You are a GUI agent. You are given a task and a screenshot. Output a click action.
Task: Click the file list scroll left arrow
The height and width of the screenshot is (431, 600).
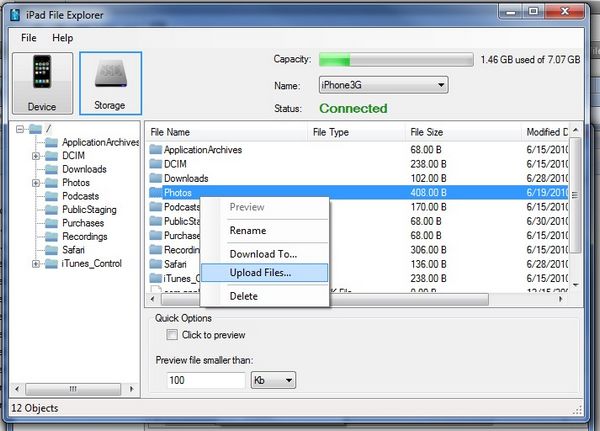point(153,299)
